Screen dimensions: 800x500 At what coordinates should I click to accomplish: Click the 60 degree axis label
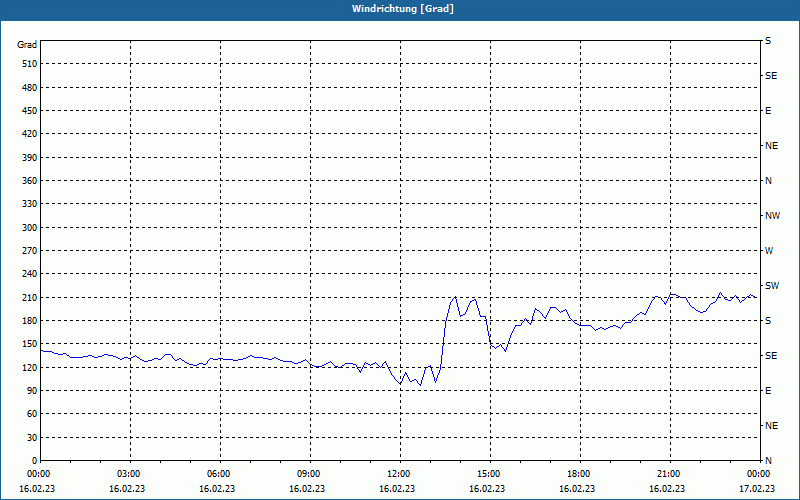point(32,413)
